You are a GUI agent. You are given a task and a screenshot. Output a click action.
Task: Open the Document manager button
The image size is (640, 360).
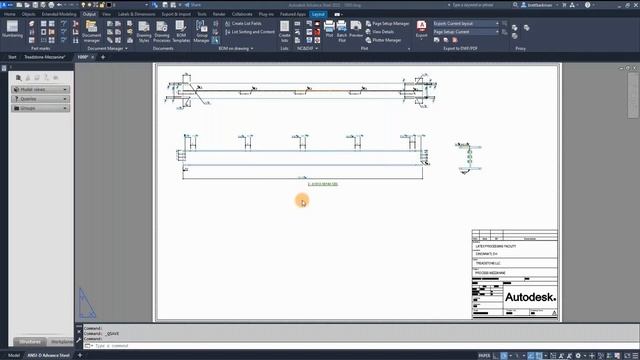[91, 31]
